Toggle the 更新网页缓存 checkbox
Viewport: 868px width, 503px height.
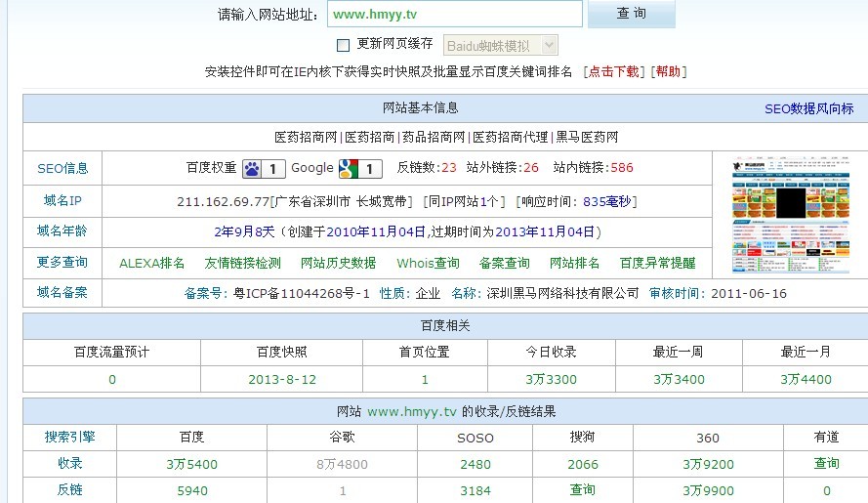[343, 45]
